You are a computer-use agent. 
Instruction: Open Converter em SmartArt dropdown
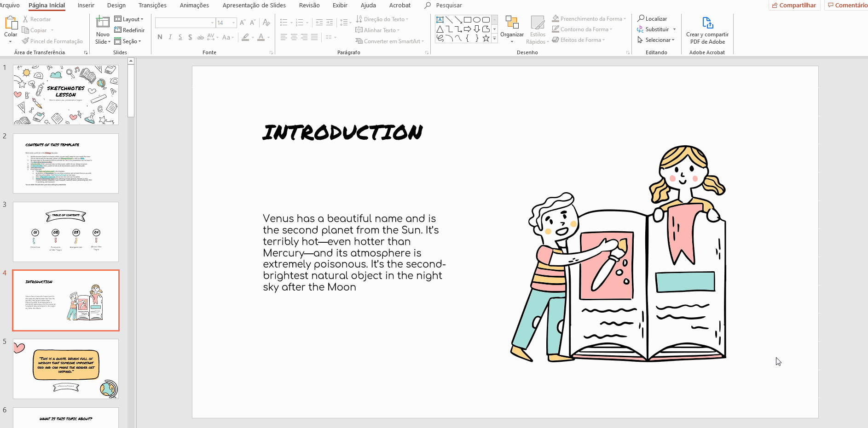(x=390, y=41)
